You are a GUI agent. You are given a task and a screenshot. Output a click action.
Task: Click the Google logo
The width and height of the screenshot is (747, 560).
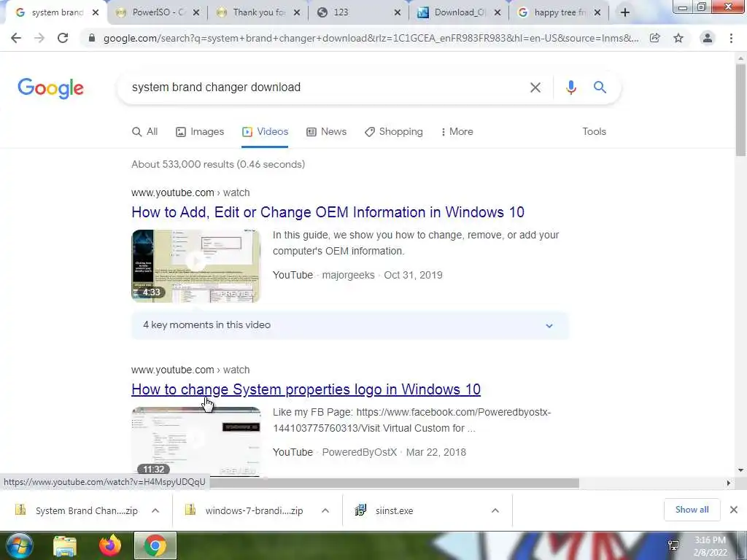click(x=50, y=88)
